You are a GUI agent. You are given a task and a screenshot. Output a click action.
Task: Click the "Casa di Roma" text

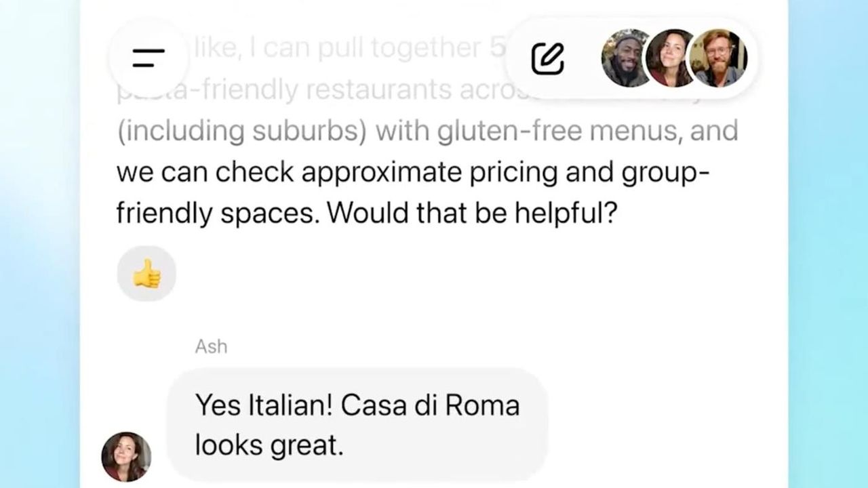click(430, 405)
